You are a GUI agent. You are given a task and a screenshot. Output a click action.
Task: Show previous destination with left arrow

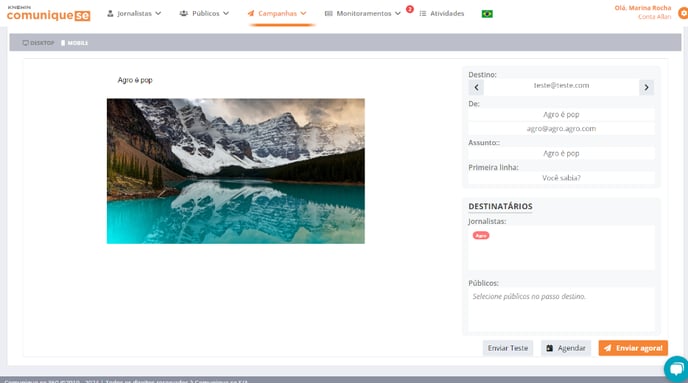tap(477, 87)
